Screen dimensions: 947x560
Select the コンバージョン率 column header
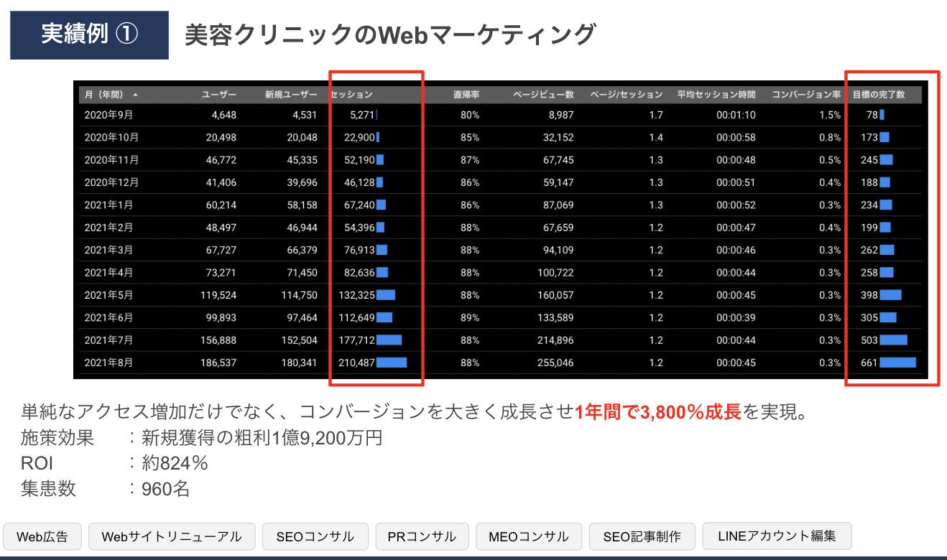805,95
